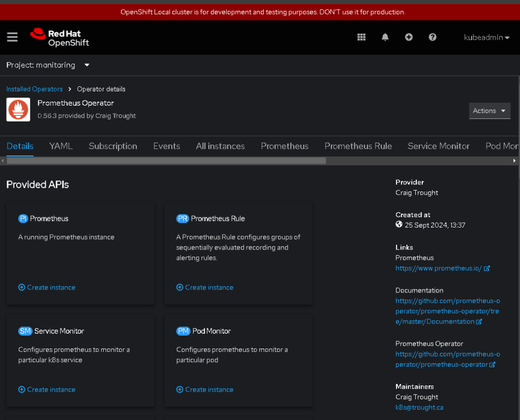The image size is (520, 420).
Task: Click the 'Prometheus Operator' page title
Action: [x=76, y=103]
